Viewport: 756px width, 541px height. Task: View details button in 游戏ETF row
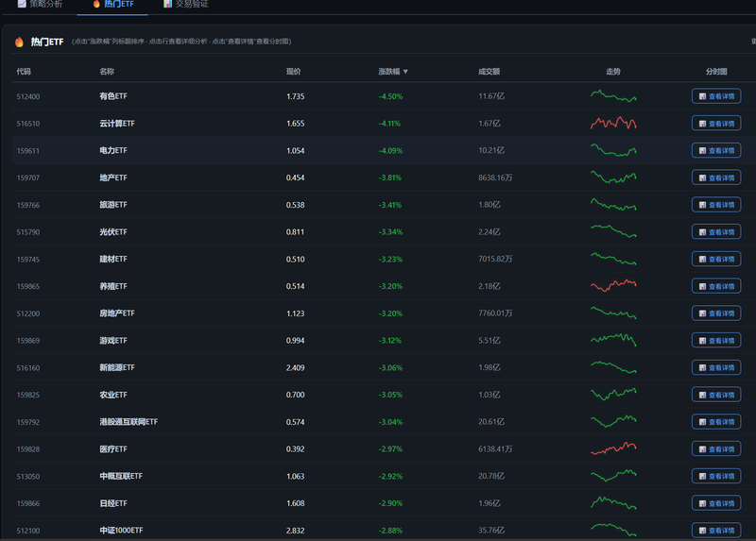pyautogui.click(x=716, y=341)
